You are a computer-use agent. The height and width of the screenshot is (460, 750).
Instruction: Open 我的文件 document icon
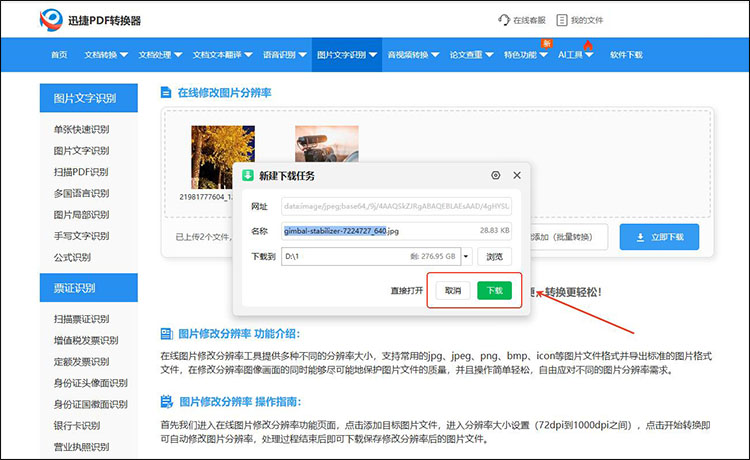[x=562, y=20]
